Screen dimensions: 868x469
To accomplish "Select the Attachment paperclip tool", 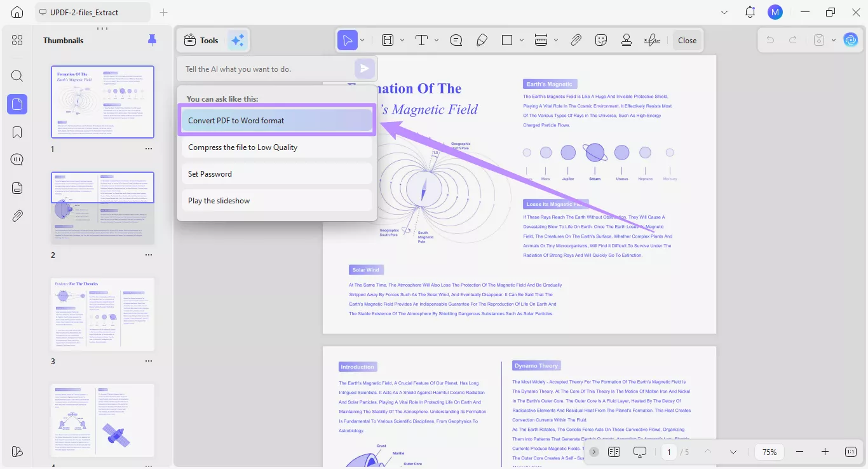I will point(576,39).
